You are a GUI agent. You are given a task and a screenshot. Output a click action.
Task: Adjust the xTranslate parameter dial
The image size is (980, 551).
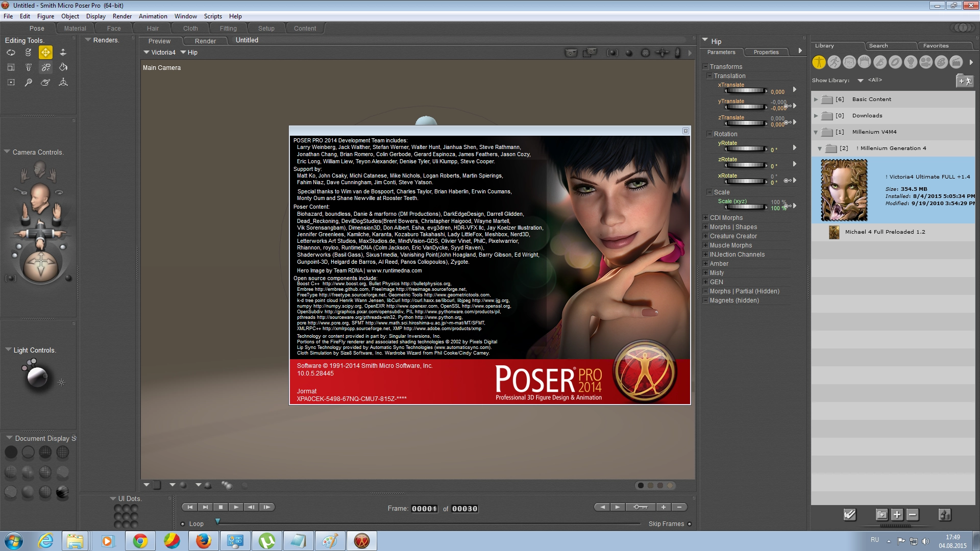[x=746, y=91]
